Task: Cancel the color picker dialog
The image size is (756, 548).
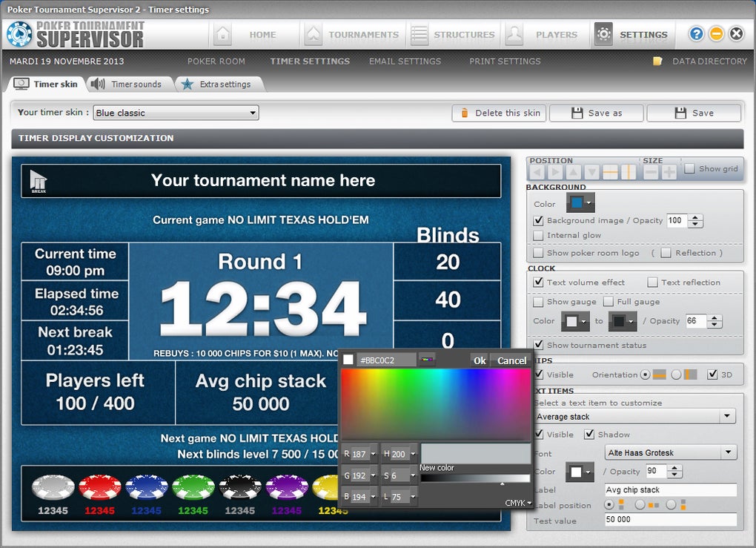Action: point(511,360)
